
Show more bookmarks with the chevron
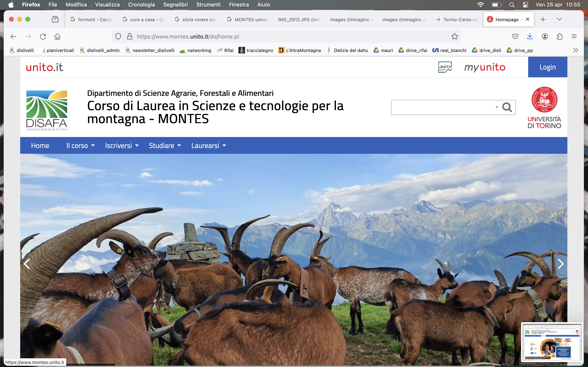point(575,50)
